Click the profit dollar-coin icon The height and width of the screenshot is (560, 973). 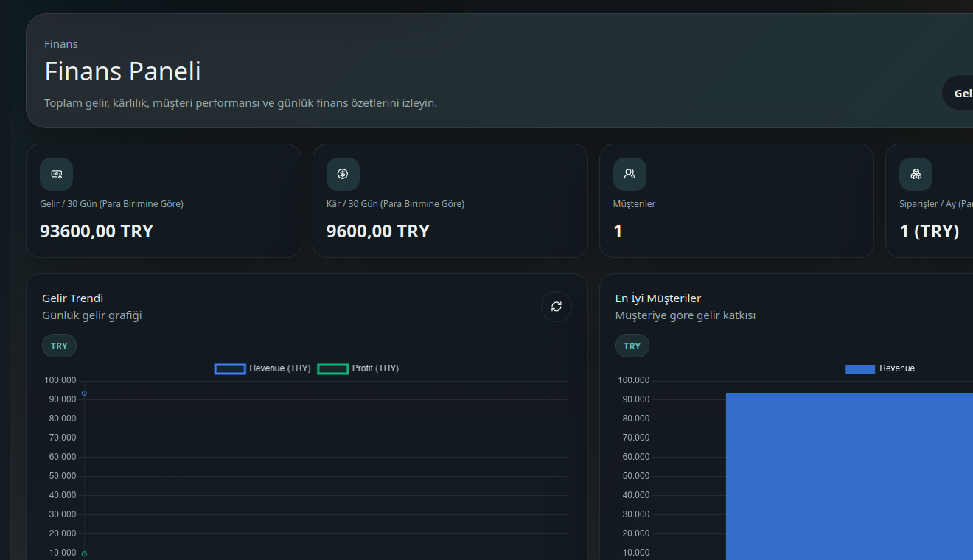(x=343, y=174)
